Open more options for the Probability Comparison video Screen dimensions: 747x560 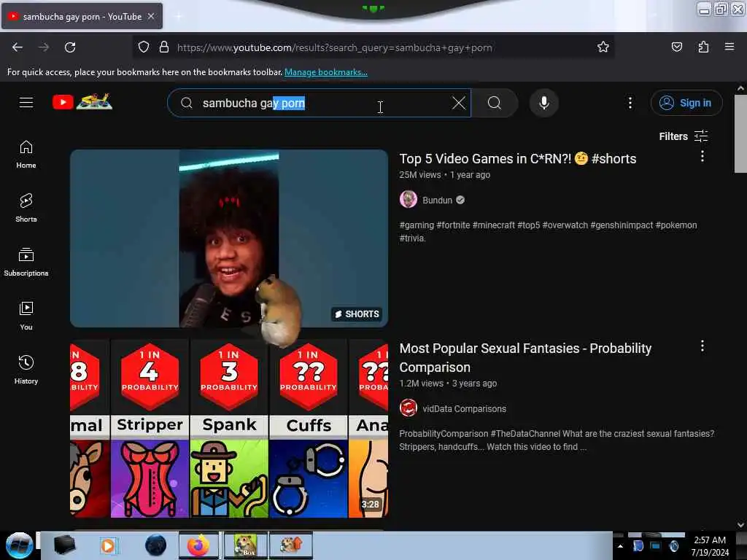(703, 346)
